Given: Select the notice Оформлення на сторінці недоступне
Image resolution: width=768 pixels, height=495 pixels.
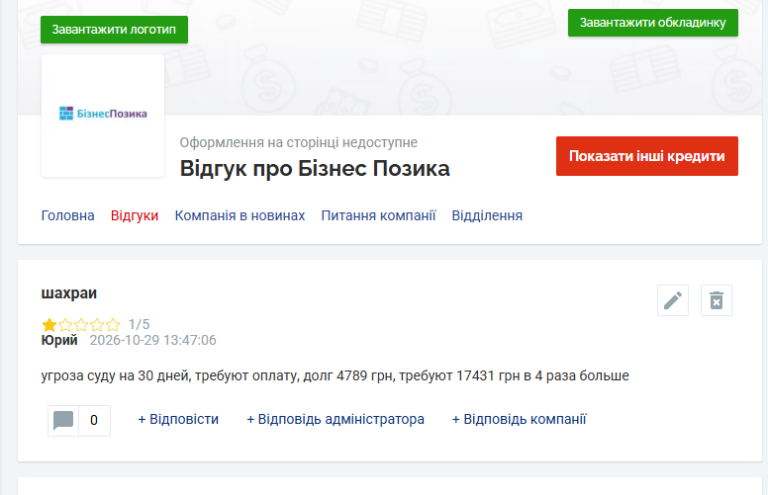Looking at the screenshot, I should tap(298, 142).
